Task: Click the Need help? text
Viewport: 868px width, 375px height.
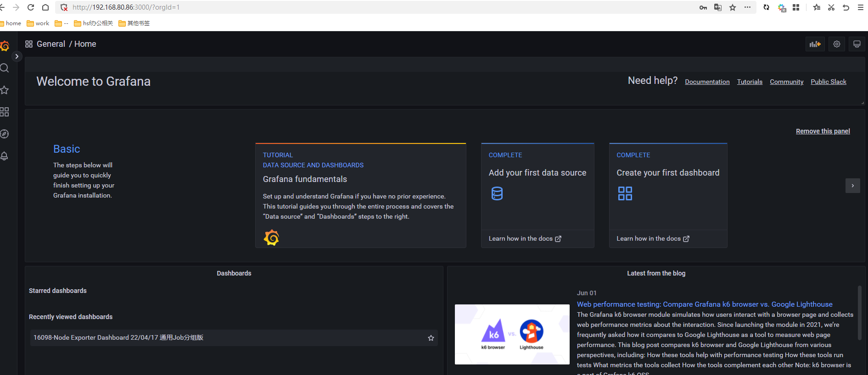Action: pyautogui.click(x=653, y=81)
